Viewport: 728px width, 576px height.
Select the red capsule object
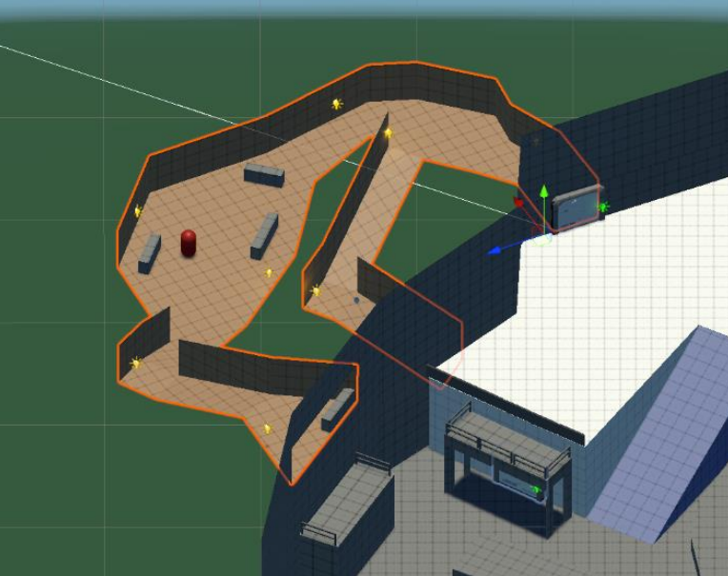click(x=189, y=243)
